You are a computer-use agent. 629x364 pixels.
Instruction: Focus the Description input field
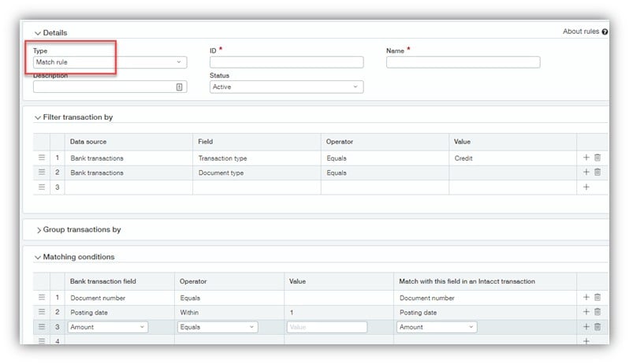pos(110,87)
